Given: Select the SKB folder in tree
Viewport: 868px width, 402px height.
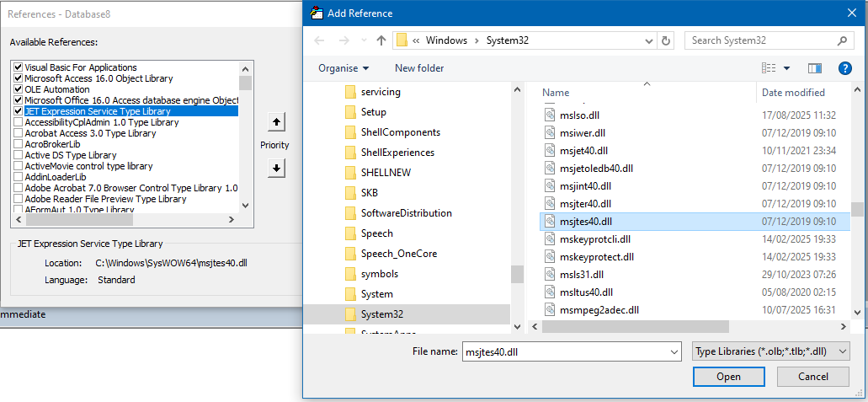Looking at the screenshot, I should click(x=370, y=193).
